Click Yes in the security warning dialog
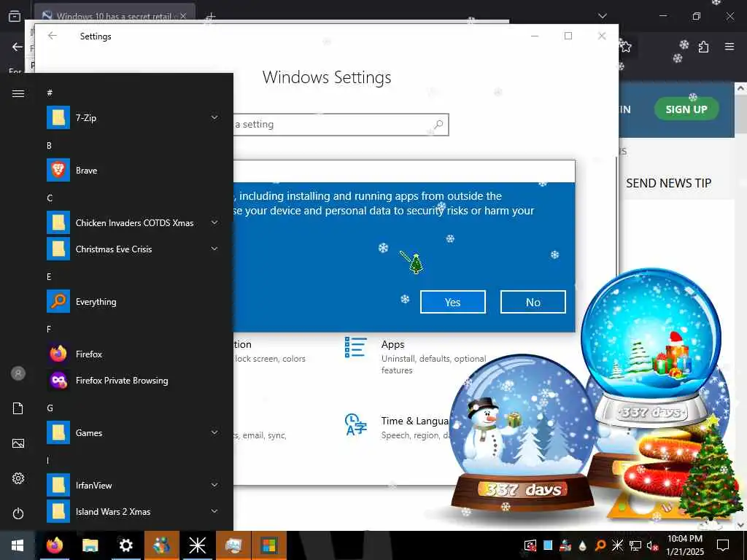Viewport: 747px width, 560px height. coord(452,302)
